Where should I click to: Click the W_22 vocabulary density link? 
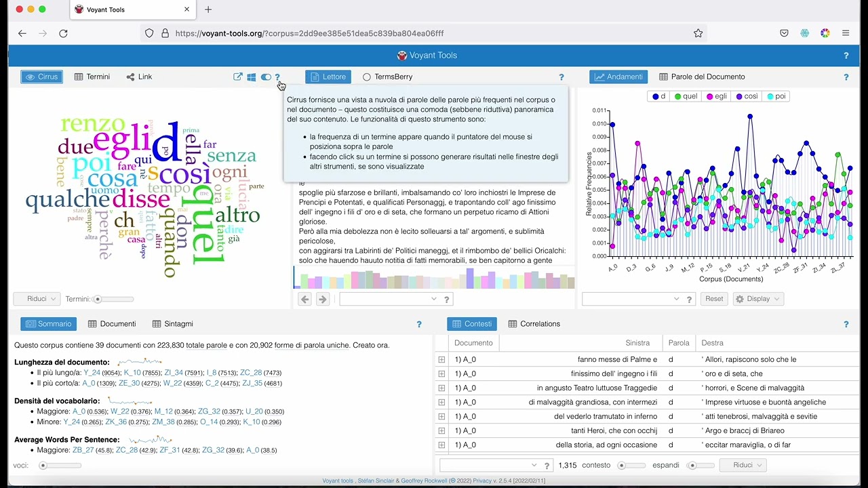(120, 411)
